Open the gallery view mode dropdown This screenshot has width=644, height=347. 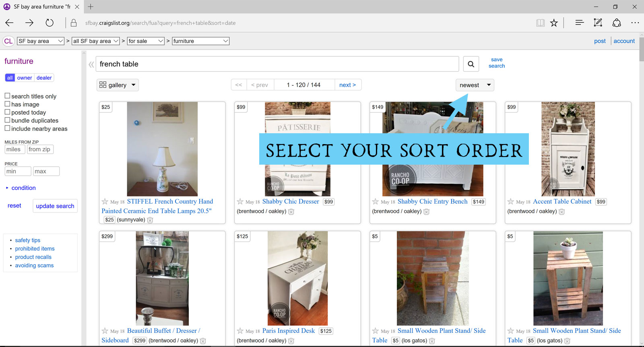click(118, 85)
